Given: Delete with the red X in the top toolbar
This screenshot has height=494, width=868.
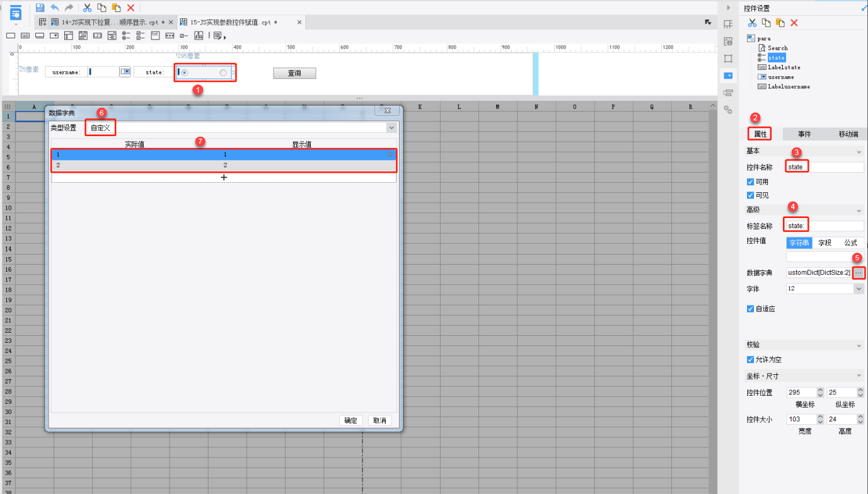Looking at the screenshot, I should (130, 8).
